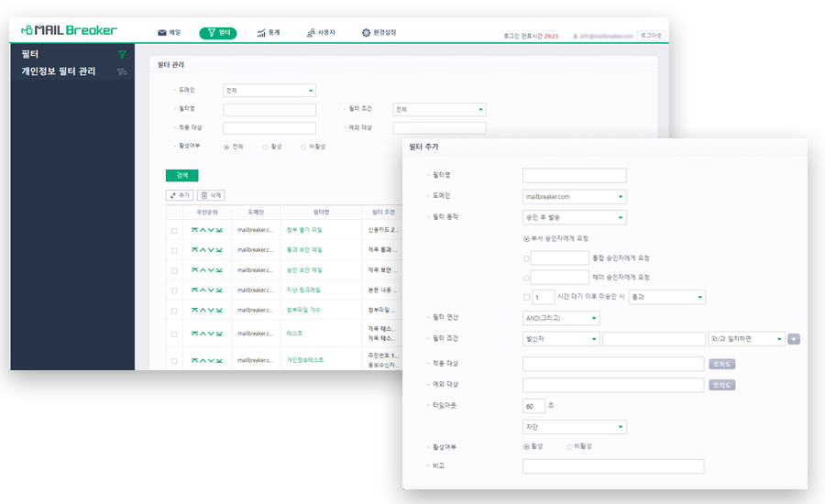Select the 비활성 radio in the 필터 관리 search
The image size is (825, 504).
click(303, 148)
